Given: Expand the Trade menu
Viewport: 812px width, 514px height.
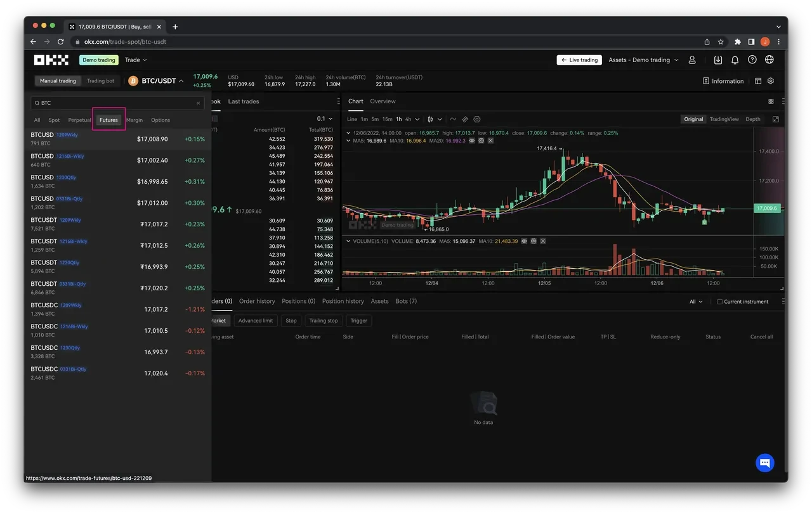Looking at the screenshot, I should click(136, 60).
